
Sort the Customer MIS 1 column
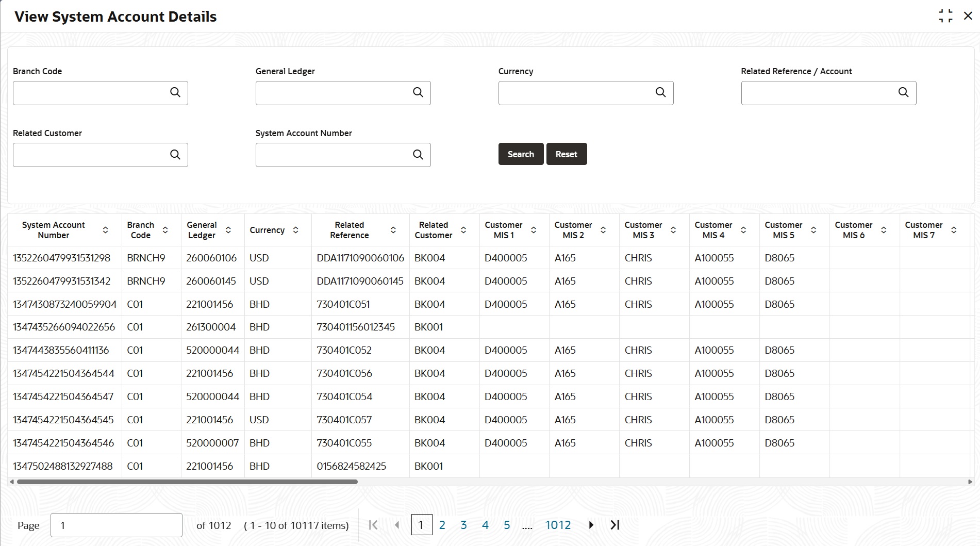coord(534,230)
